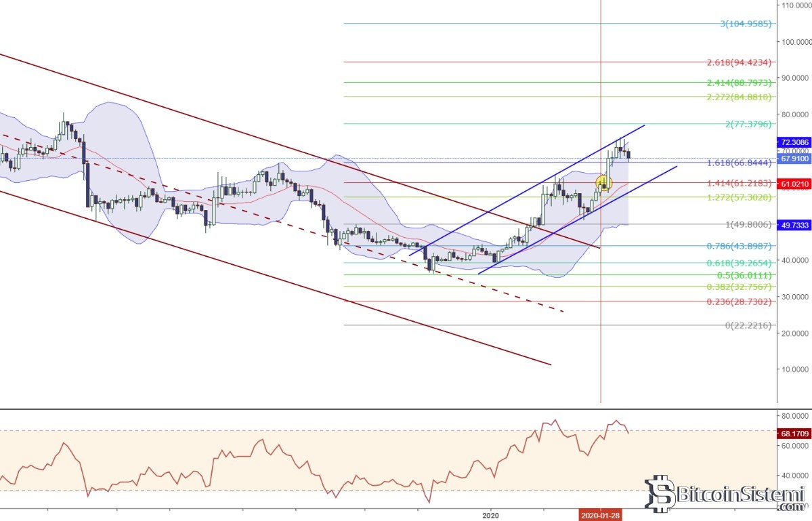Select the 1.618(66.8444) Fibonacci label
812x521 pixels.
click(740, 163)
